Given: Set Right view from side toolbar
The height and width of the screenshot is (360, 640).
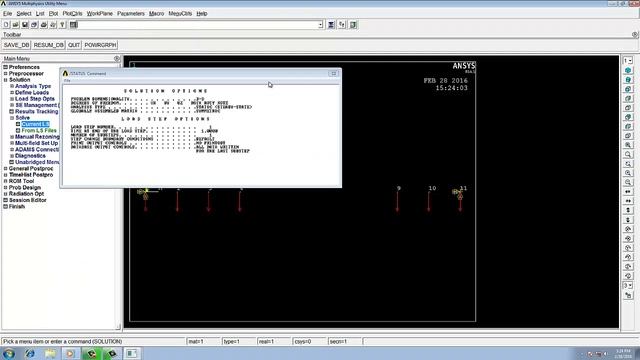Looking at the screenshot, I should click(x=628, y=98).
